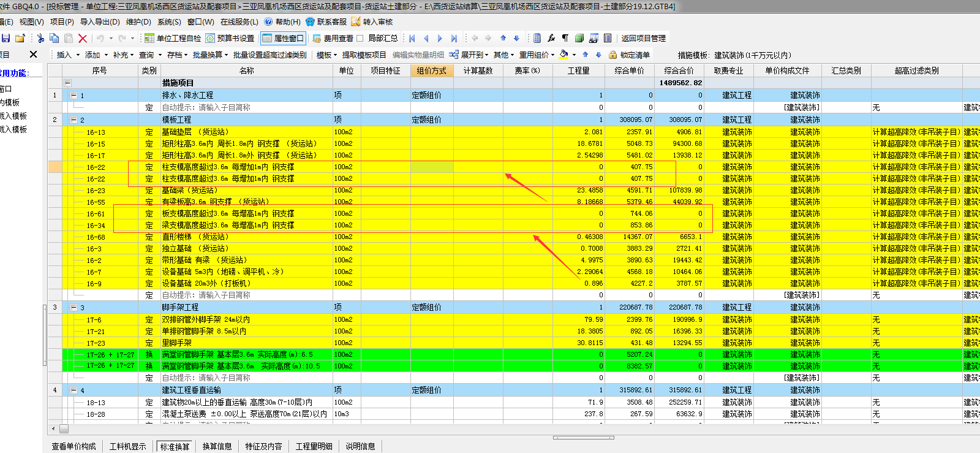Viewport: 980px width, 453px height.
Task: Switch to the 标准换算 tab
Action: (175, 446)
